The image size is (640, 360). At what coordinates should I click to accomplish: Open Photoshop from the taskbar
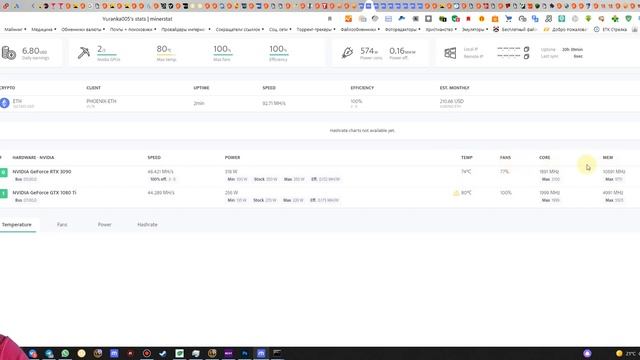pos(245,353)
